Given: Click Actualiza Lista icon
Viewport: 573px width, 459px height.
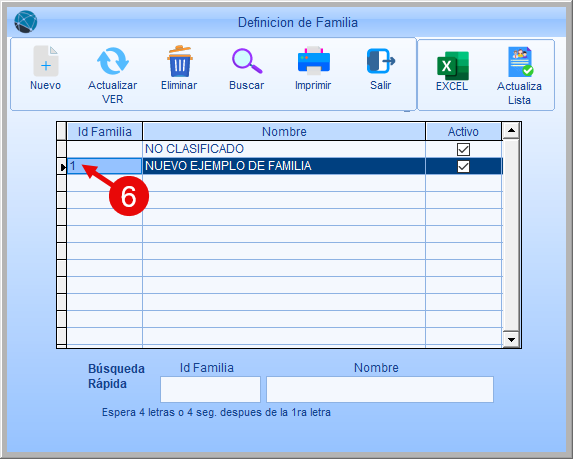Looking at the screenshot, I should (520, 61).
